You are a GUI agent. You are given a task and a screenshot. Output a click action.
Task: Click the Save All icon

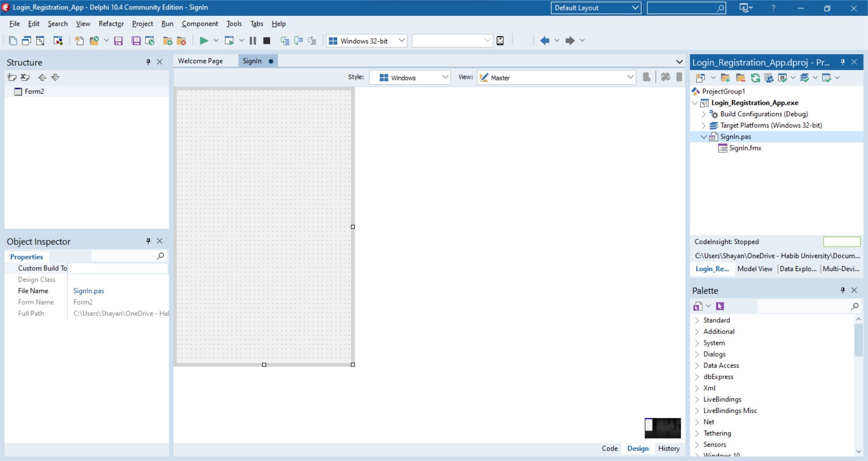point(136,41)
